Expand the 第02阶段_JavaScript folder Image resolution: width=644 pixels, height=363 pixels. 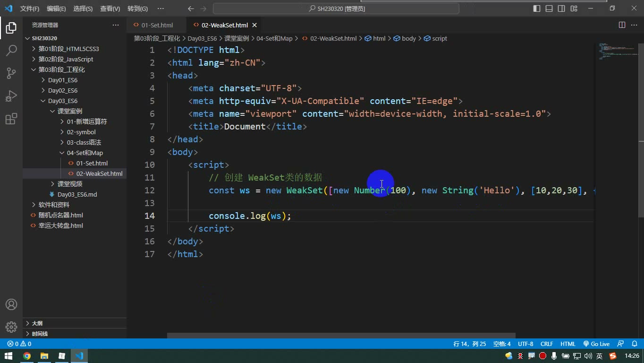coord(66,59)
